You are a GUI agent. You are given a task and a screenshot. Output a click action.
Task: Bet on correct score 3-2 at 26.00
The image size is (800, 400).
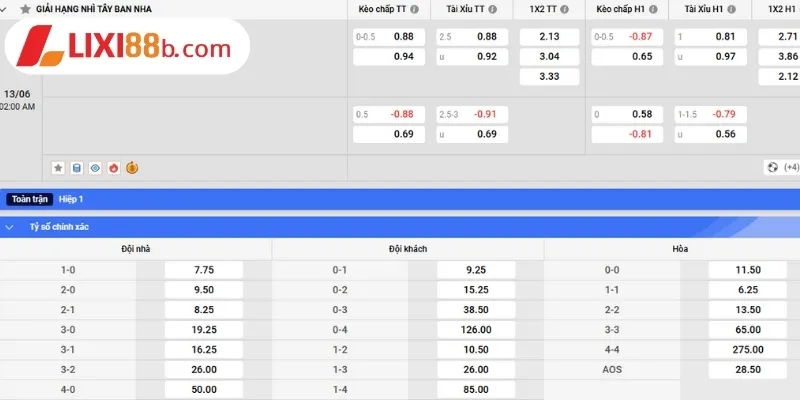click(204, 369)
